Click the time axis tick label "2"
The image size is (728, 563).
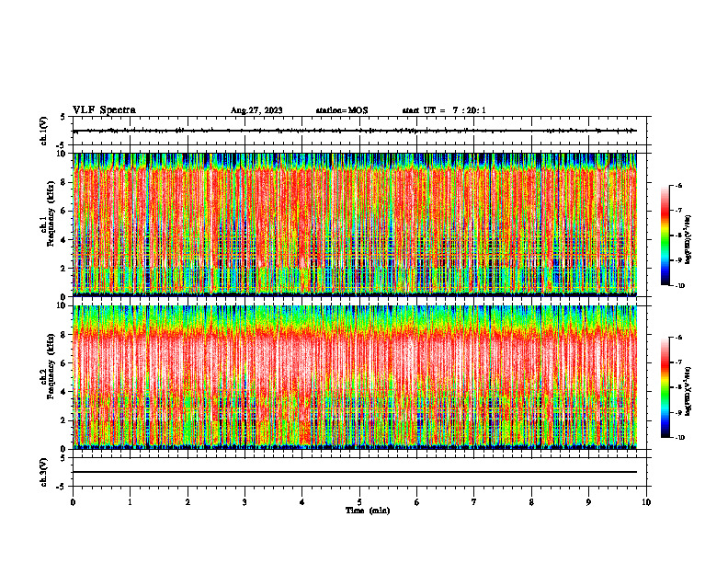(188, 502)
